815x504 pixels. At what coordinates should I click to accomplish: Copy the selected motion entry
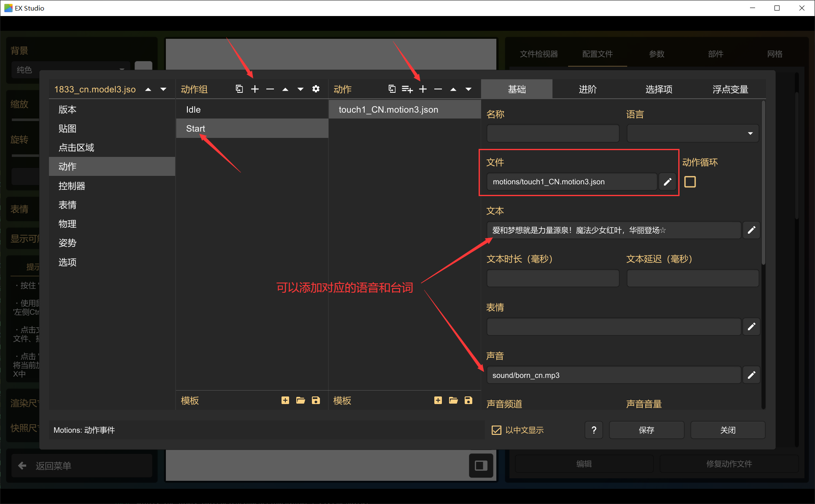coord(392,89)
